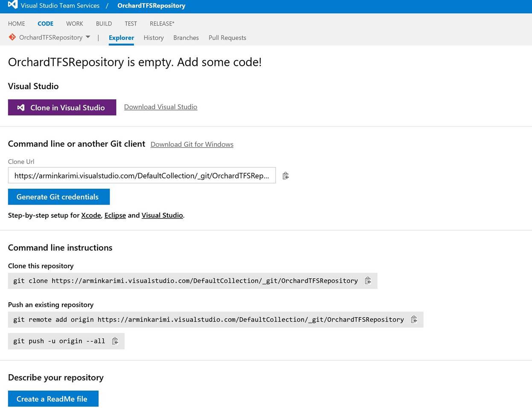Click the 'Clone Url' label

pyautogui.click(x=21, y=162)
